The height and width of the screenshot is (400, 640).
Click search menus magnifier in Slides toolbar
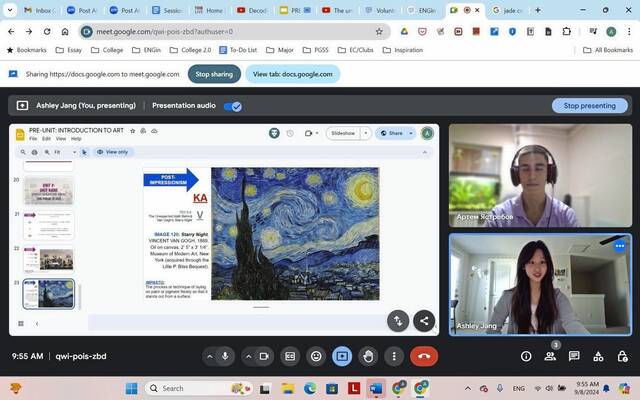pyautogui.click(x=23, y=152)
